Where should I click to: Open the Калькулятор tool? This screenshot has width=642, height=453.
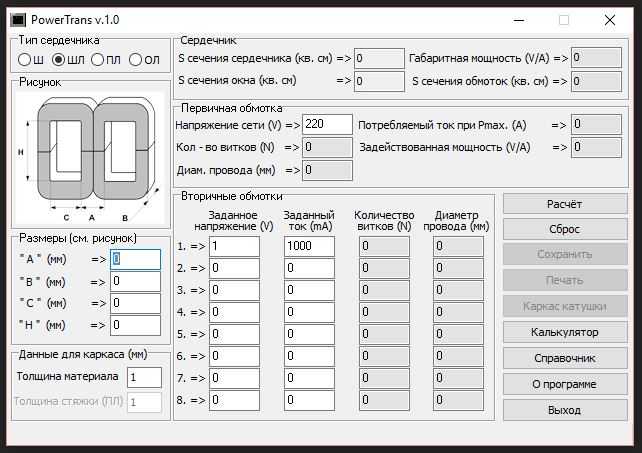point(565,332)
